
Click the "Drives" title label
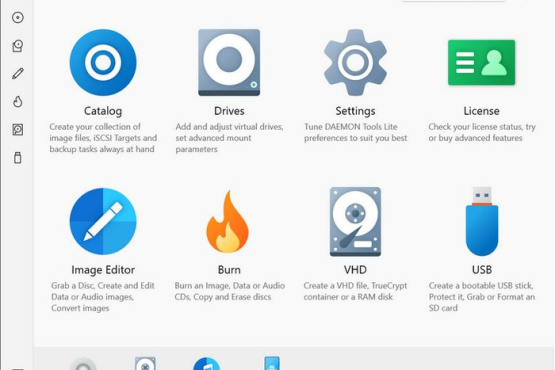click(229, 111)
